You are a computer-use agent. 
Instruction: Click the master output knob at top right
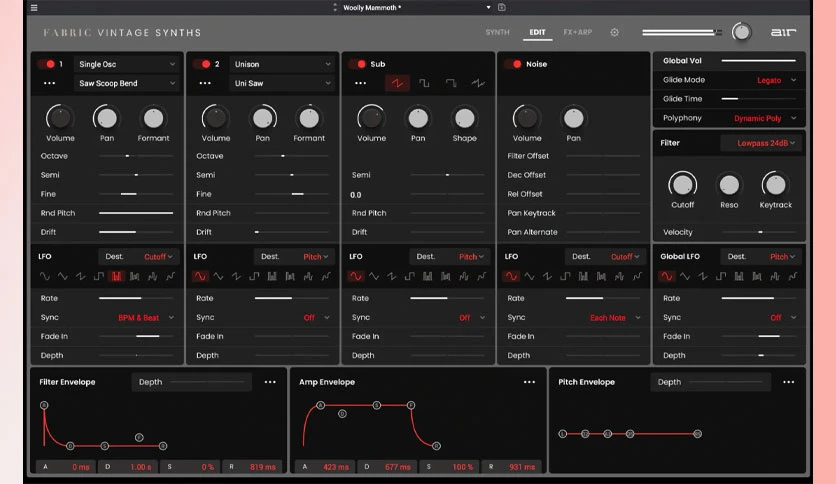(741, 32)
